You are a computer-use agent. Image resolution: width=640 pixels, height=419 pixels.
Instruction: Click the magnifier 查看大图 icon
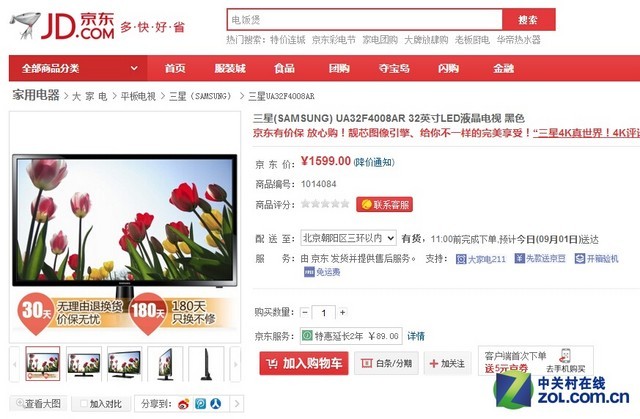point(20,403)
